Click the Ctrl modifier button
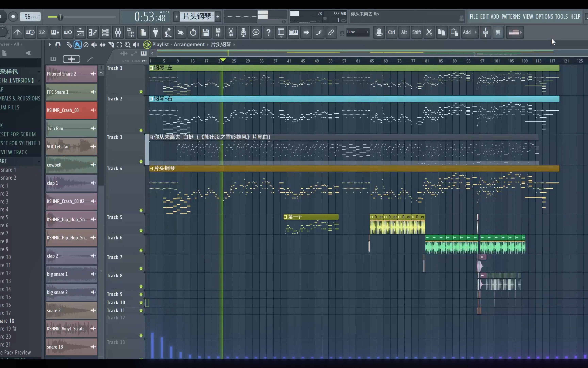This screenshot has height=368, width=588. 391,32
